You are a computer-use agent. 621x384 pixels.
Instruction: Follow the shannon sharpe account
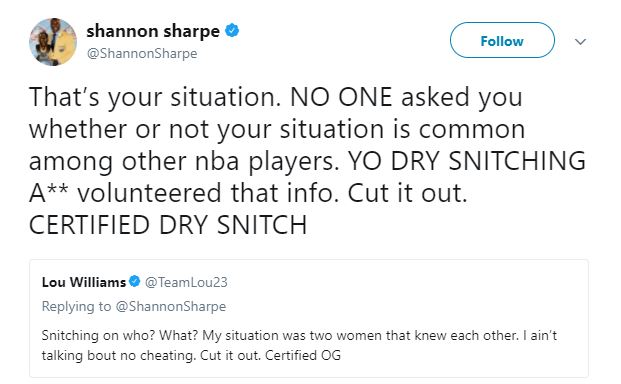tap(502, 40)
